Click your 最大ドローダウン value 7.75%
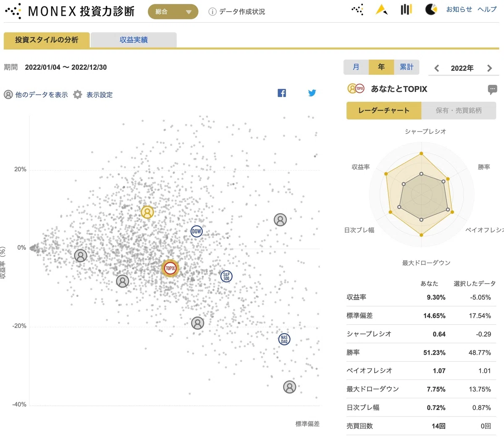The image size is (504, 439). click(x=436, y=389)
